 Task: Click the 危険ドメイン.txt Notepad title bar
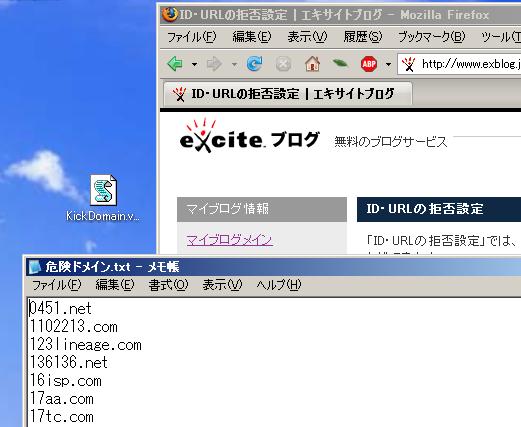coord(273,267)
